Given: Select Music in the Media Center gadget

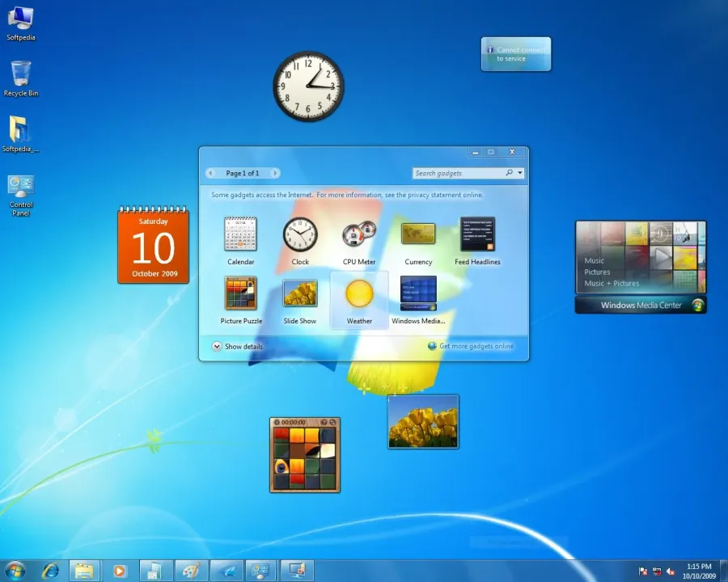Looking at the screenshot, I should point(594,261).
